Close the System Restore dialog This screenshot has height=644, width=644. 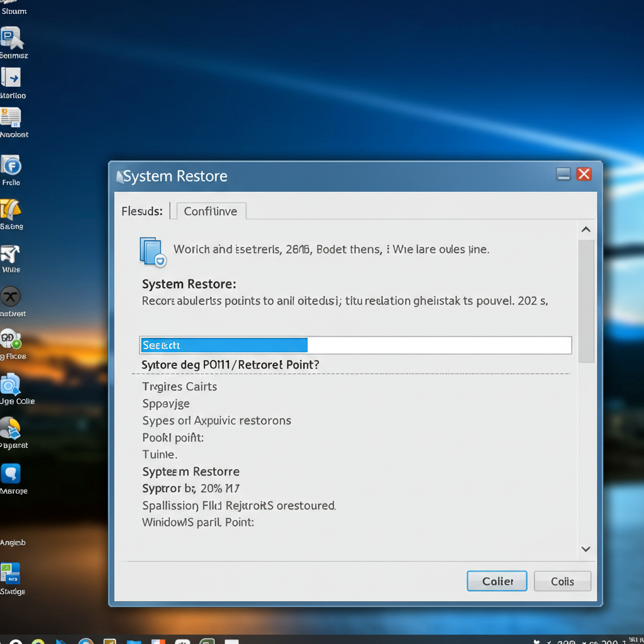pos(584,174)
